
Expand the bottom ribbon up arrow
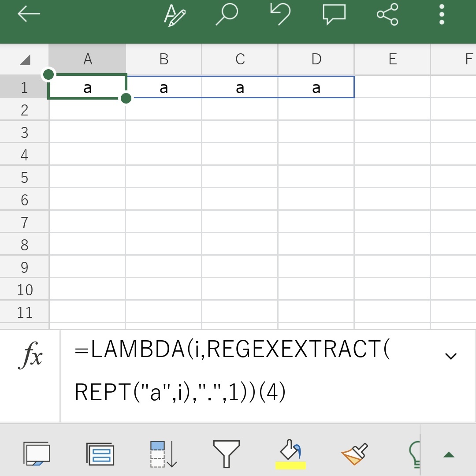tap(449, 454)
